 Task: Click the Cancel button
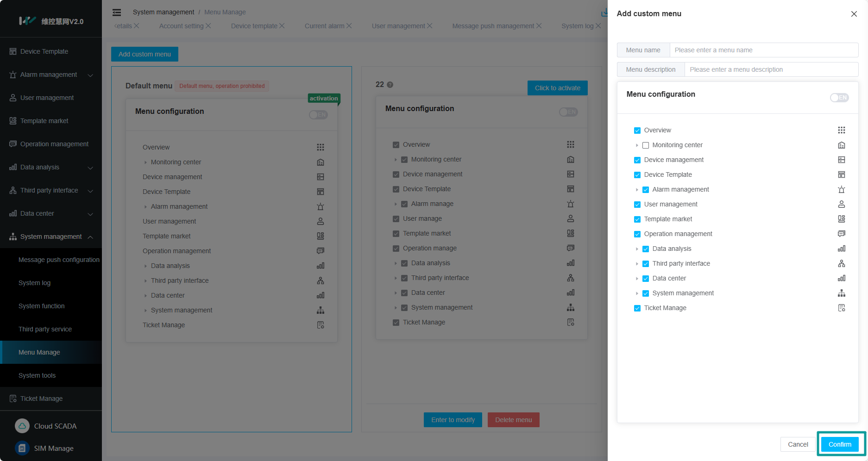(x=798, y=444)
